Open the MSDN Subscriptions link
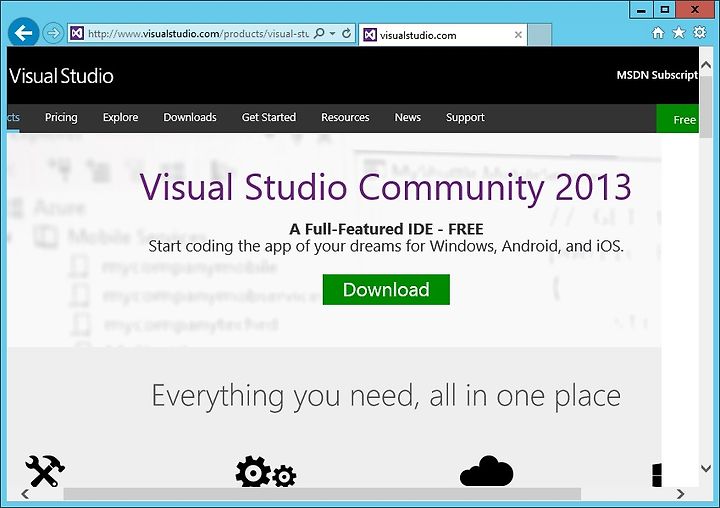The image size is (720, 508). 657,75
